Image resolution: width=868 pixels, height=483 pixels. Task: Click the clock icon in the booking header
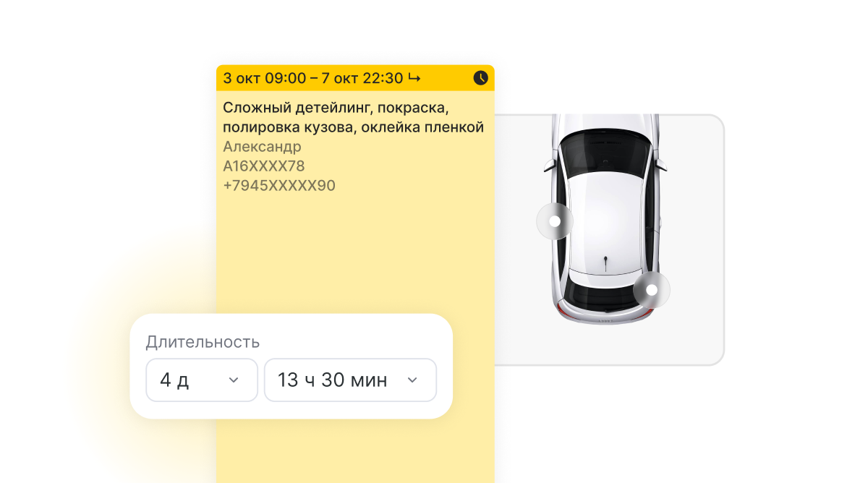tap(480, 78)
